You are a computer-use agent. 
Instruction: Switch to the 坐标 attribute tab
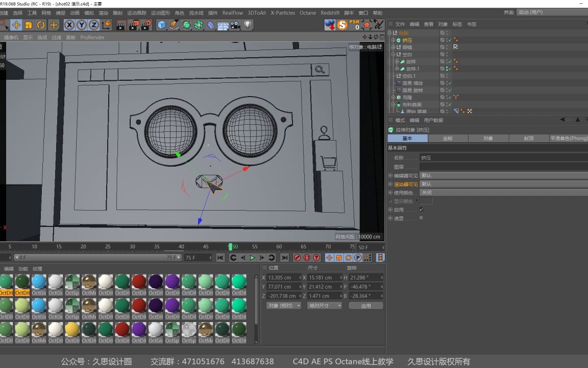448,139
